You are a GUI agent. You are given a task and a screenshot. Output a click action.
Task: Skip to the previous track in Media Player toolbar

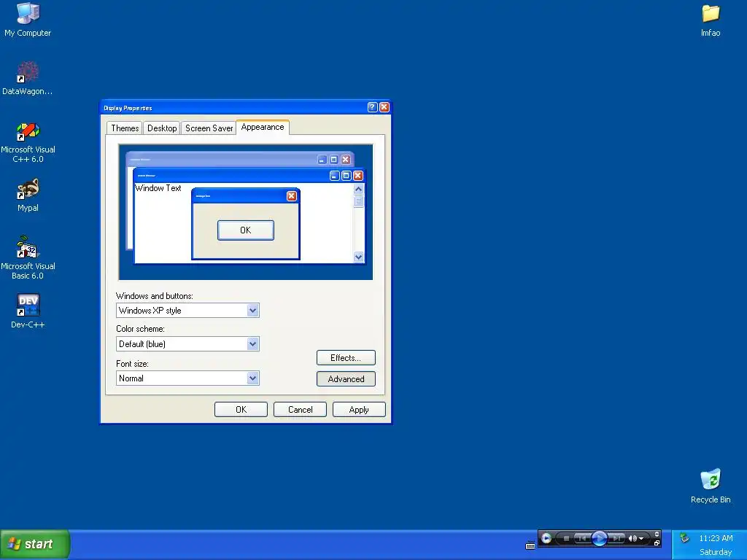coord(582,538)
